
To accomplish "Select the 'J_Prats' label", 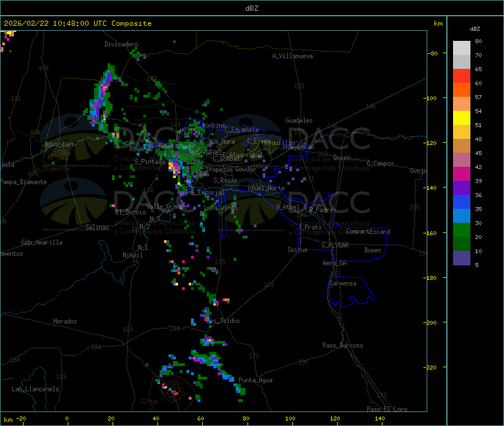I will point(310,227).
